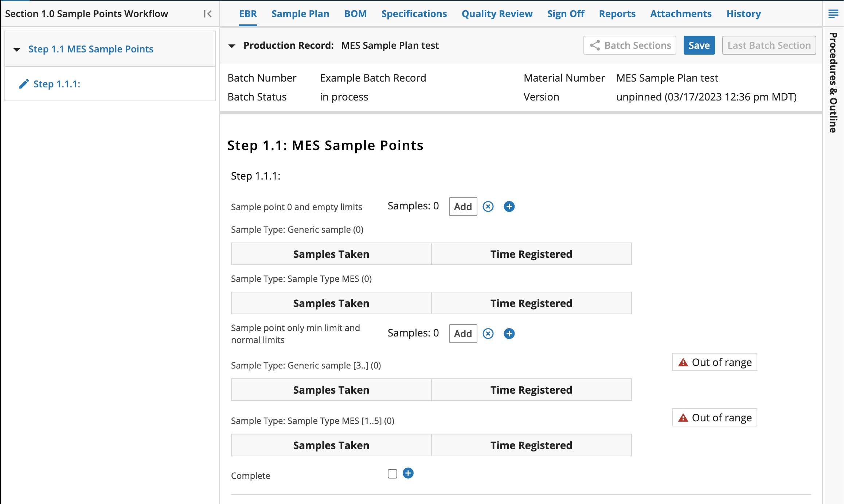The height and width of the screenshot is (504, 844).
Task: Select Step 1.1.1 in the outline
Action: (57, 84)
